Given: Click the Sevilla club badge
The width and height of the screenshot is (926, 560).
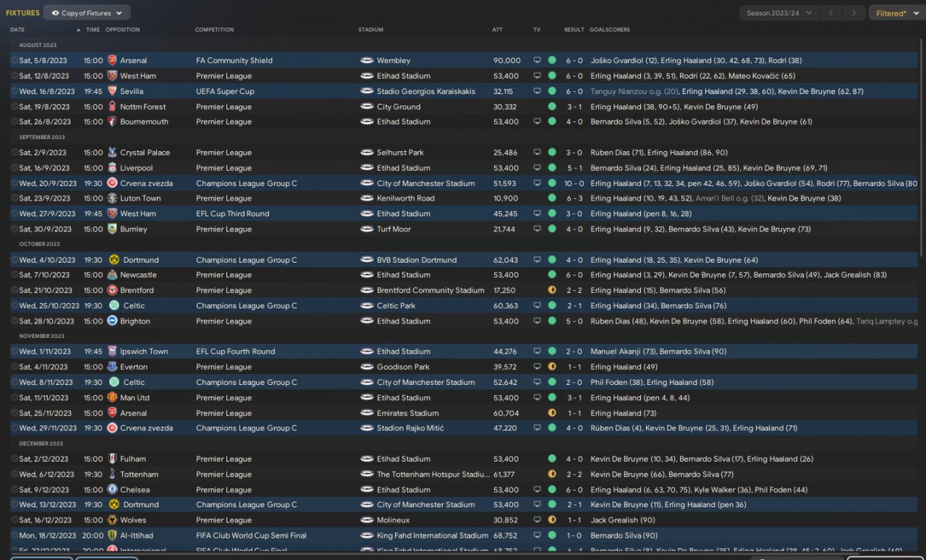Looking at the screenshot, I should click(112, 91).
